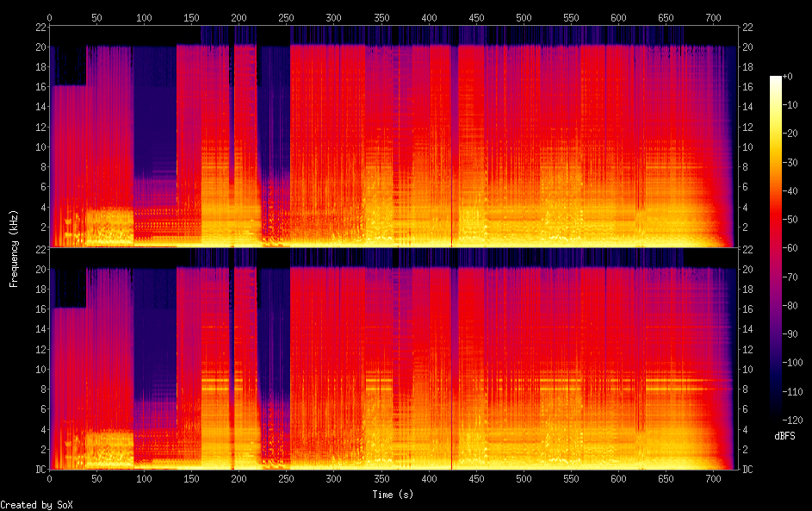Click the 'dBFS' colorbar label
The height and width of the screenshot is (511, 812).
784,436
